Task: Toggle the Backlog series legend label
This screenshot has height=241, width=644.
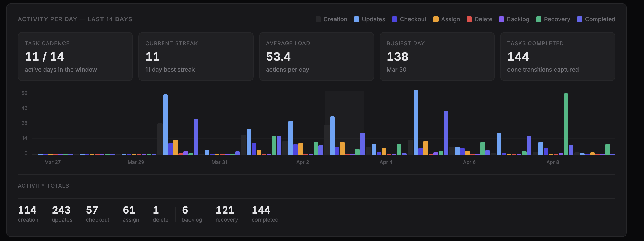Action: tap(518, 19)
